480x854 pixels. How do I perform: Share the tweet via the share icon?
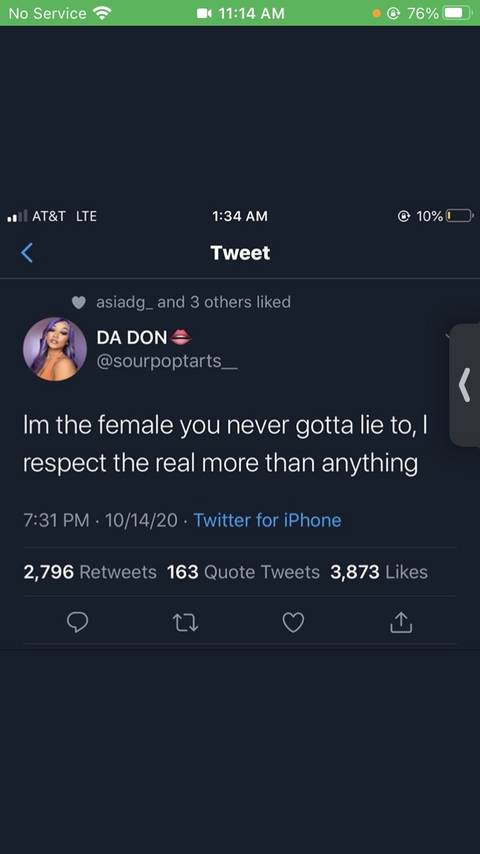pyautogui.click(x=401, y=623)
